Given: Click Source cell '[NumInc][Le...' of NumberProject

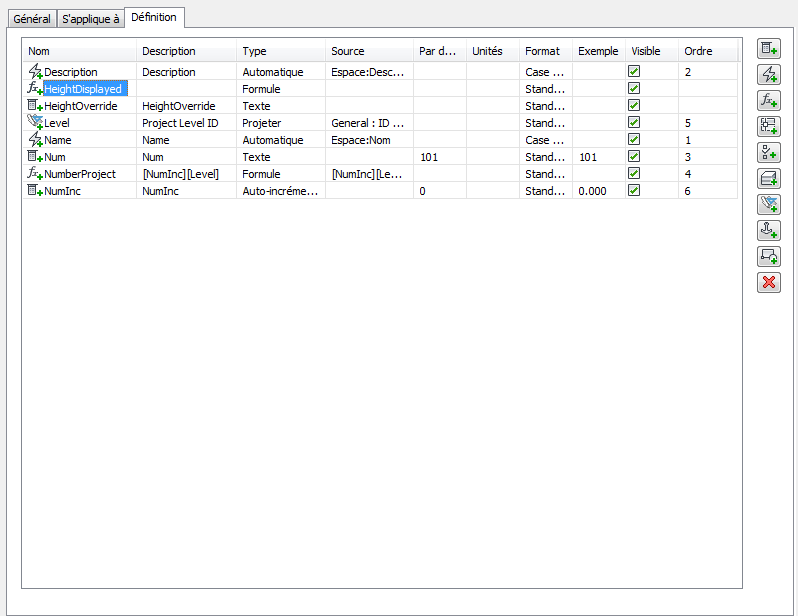Looking at the screenshot, I should (x=367, y=174).
